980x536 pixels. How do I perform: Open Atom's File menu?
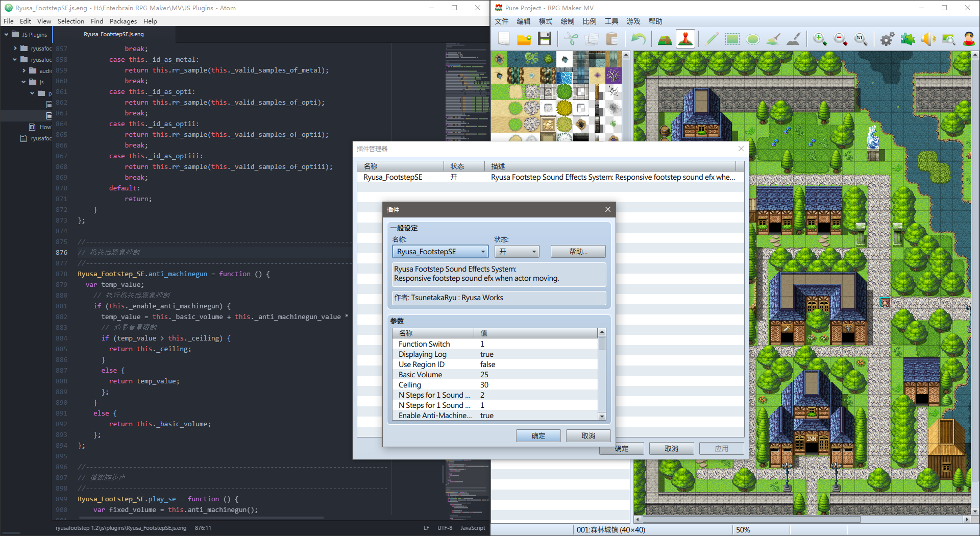pyautogui.click(x=9, y=21)
